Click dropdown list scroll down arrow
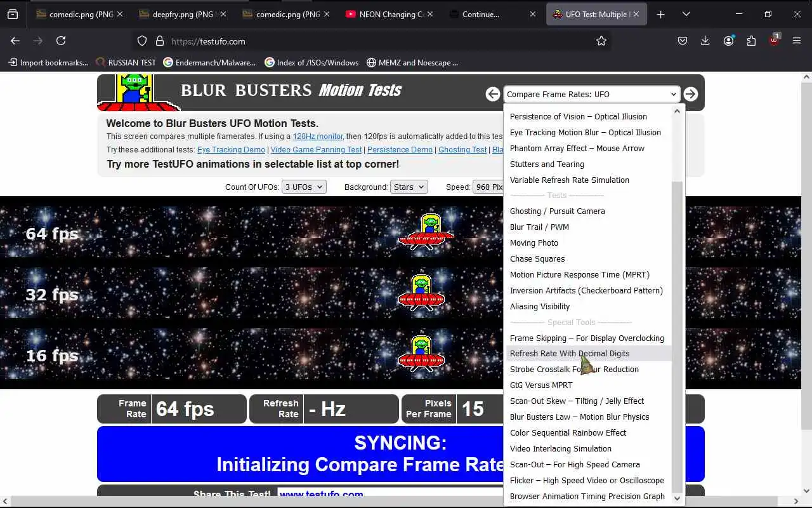 click(x=677, y=498)
